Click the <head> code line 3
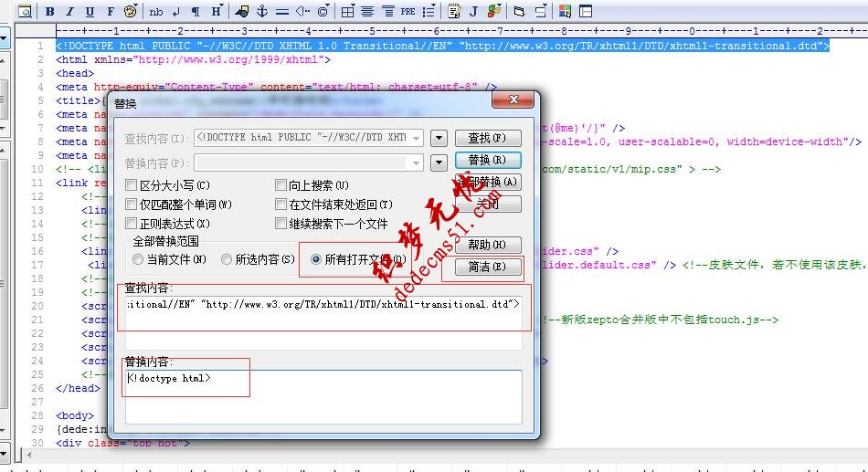Screen dimensions: 868x472 [75, 73]
